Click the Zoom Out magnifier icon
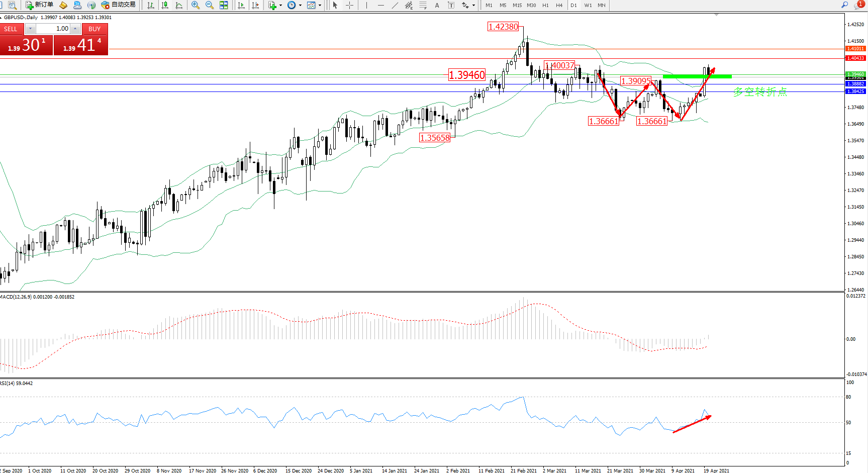The height and width of the screenshot is (473, 868). pos(210,5)
